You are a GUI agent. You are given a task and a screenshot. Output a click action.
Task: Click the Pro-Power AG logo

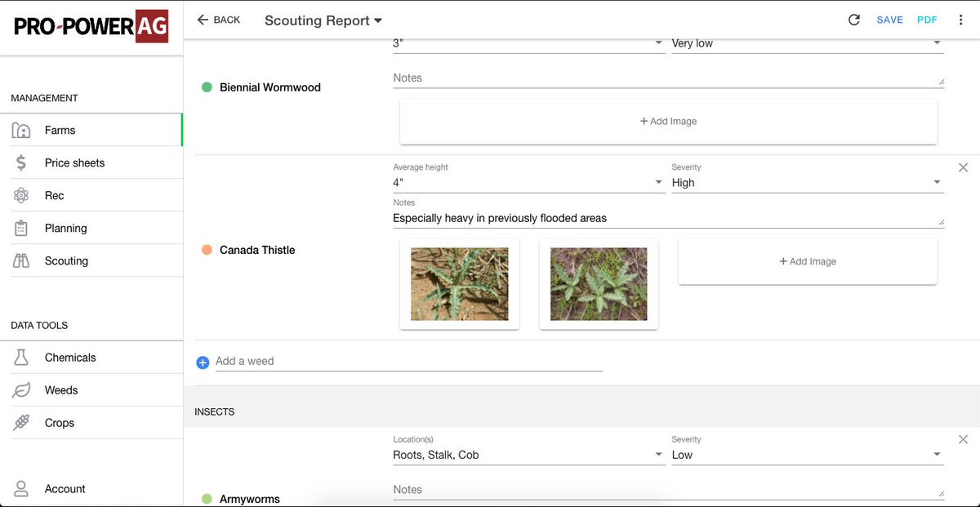point(91,27)
